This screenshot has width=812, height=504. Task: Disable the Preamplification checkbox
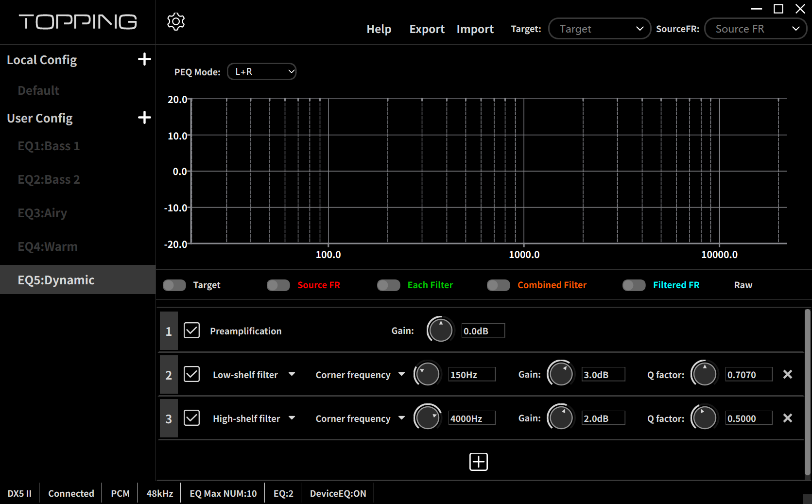click(192, 330)
